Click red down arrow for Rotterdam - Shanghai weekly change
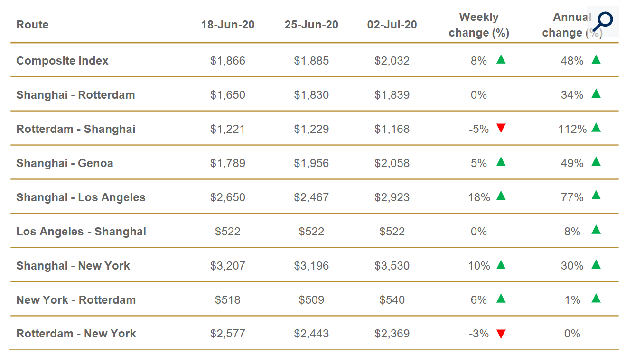Screen dimensions: 635x364 pos(501,128)
